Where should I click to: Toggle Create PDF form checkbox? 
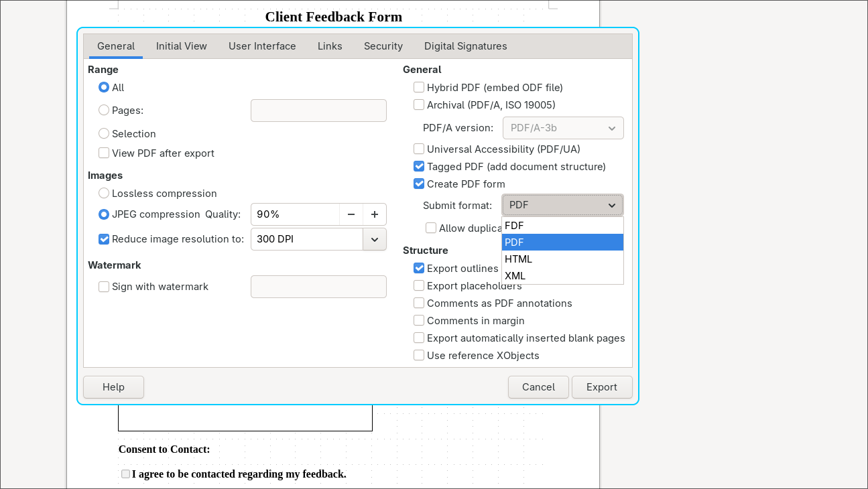tap(419, 184)
